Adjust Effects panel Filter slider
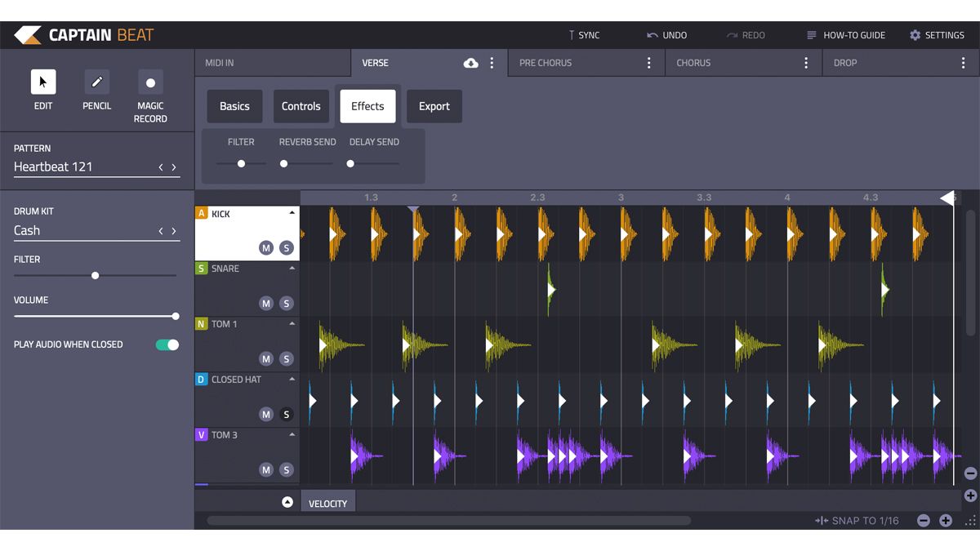The image size is (980, 551). (241, 163)
